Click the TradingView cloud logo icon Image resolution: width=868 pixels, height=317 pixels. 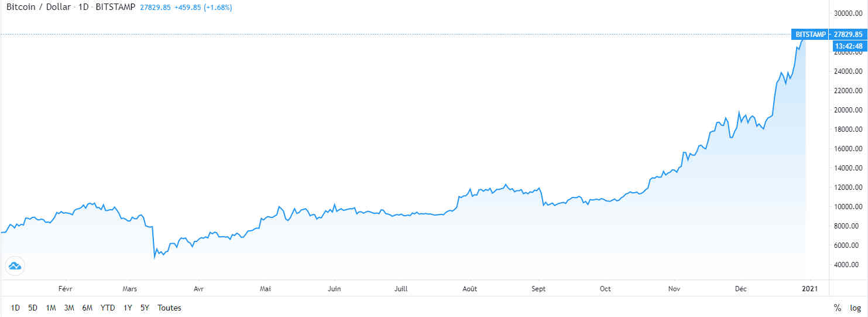pyautogui.click(x=14, y=266)
